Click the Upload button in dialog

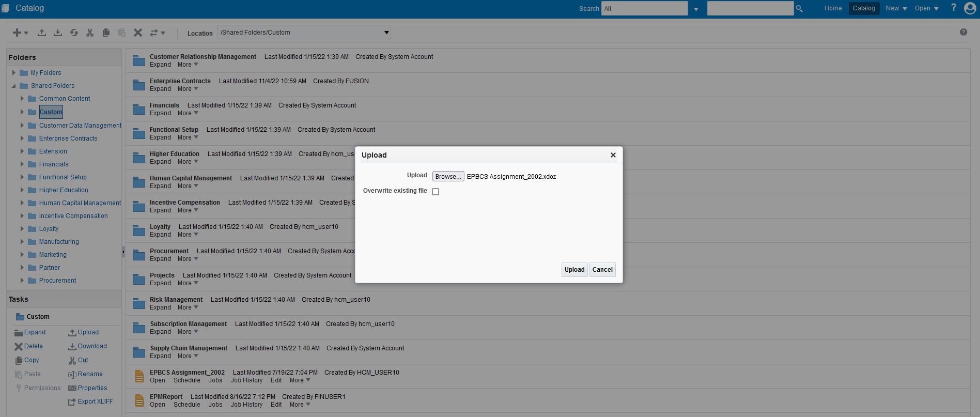574,270
